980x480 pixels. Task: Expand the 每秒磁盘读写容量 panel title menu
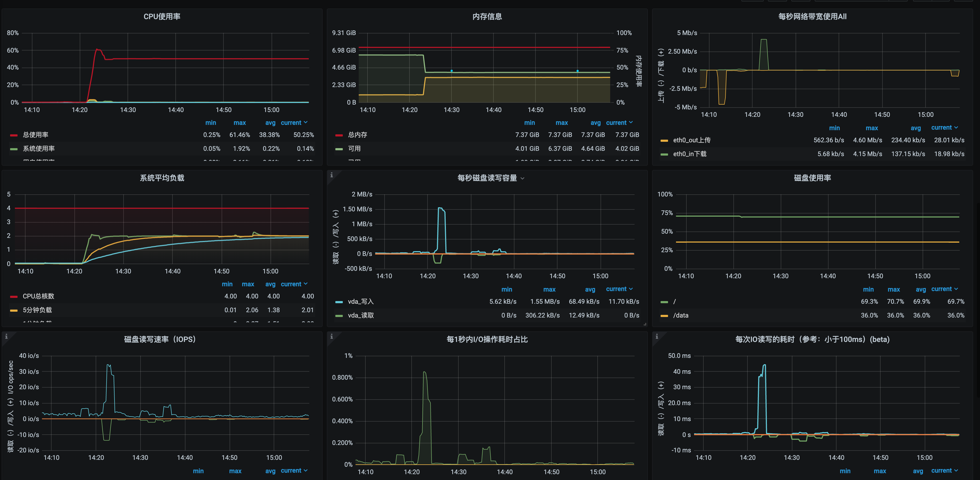point(522,178)
